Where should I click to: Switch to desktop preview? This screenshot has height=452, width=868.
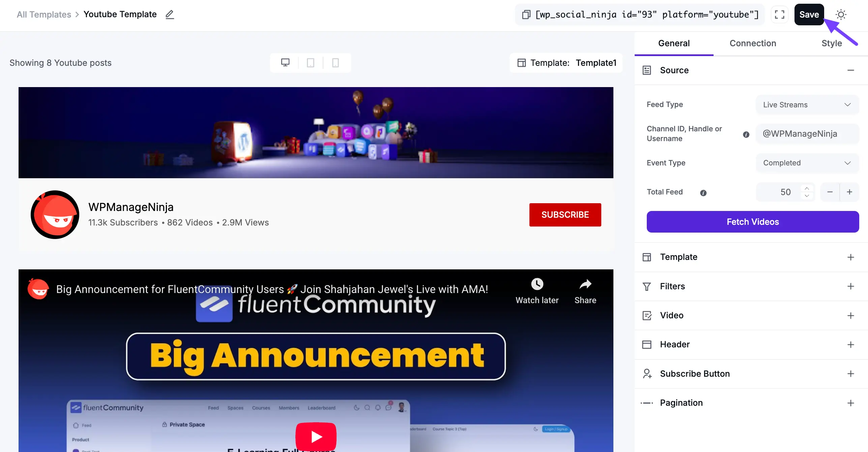(x=286, y=62)
